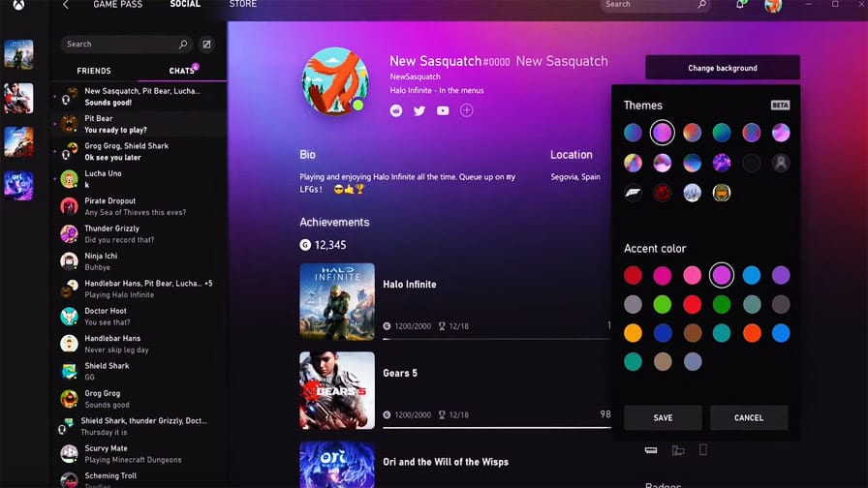
Task: Pick the selected purple accent color
Action: 722,275
